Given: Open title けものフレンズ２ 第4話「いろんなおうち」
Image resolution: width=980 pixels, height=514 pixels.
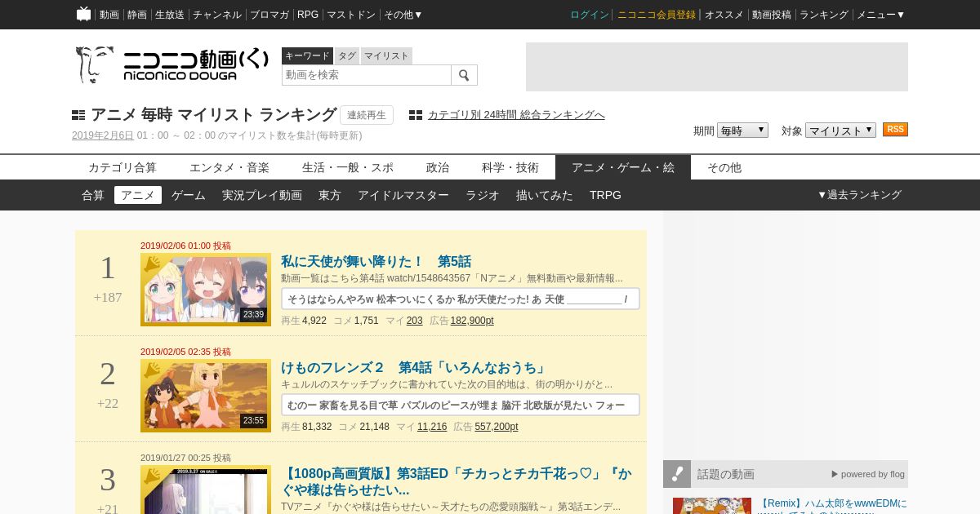Looking at the screenshot, I should 414,368.
